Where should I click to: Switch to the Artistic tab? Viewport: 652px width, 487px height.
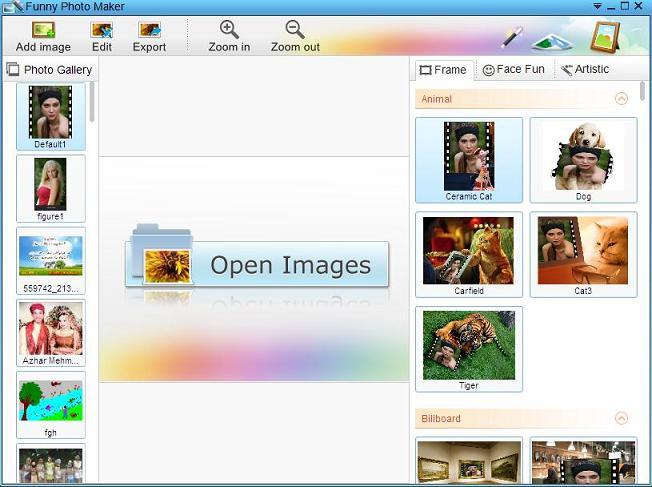tap(584, 69)
